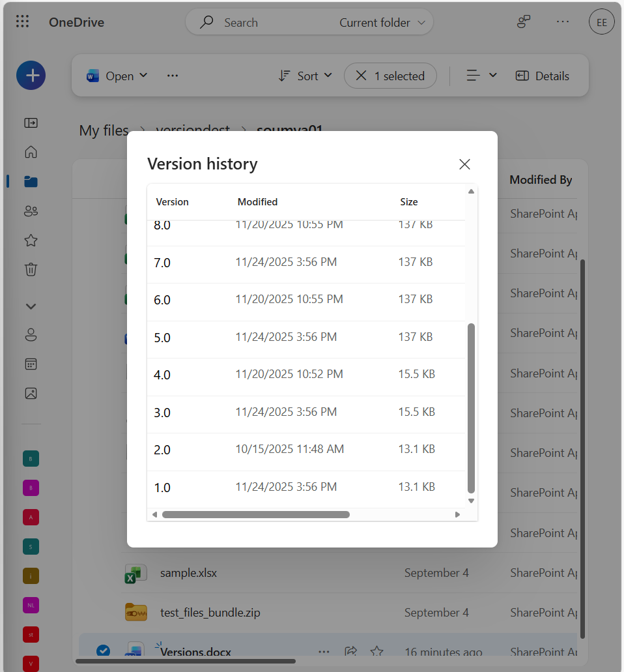Open the top-right ellipsis menu
Image resolution: width=624 pixels, height=672 pixels.
562,22
